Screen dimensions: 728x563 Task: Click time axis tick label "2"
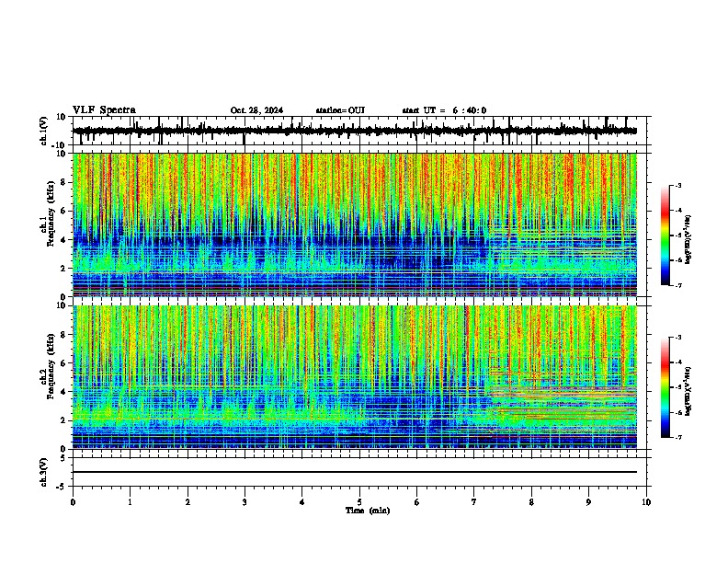188,502
